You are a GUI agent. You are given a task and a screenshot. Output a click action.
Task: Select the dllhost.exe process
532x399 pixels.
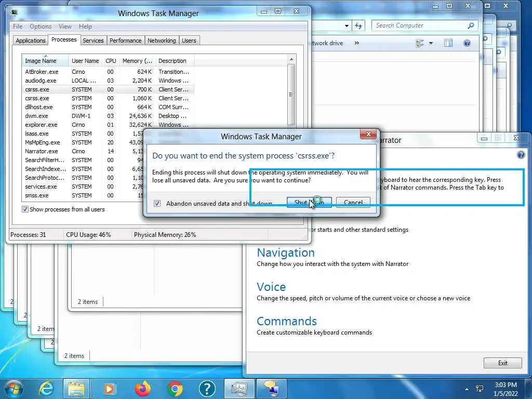(x=108, y=107)
